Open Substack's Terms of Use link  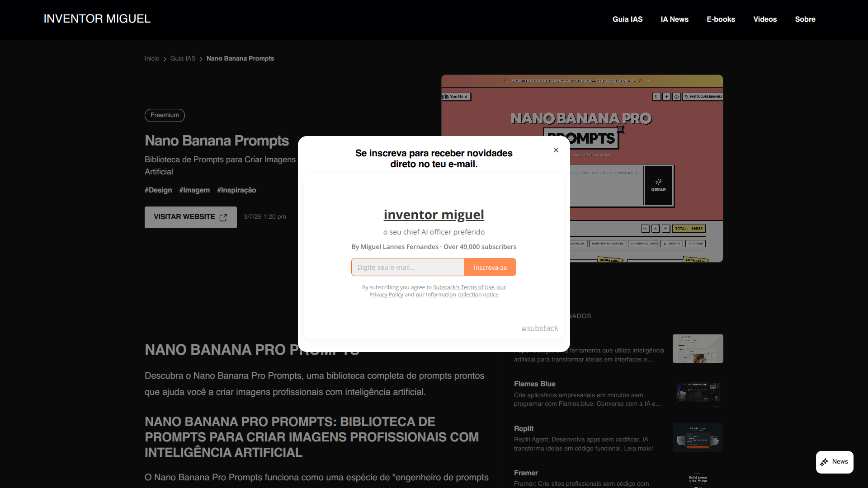tap(463, 287)
